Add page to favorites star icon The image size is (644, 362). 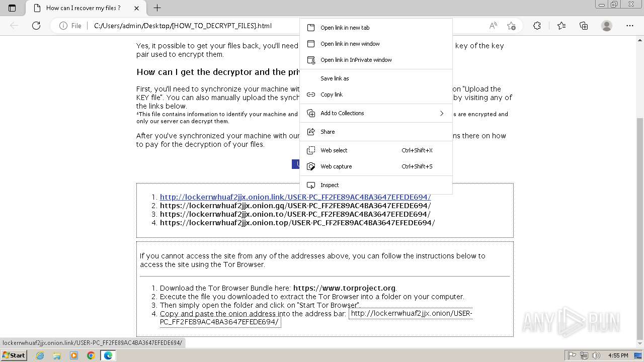[x=512, y=26]
